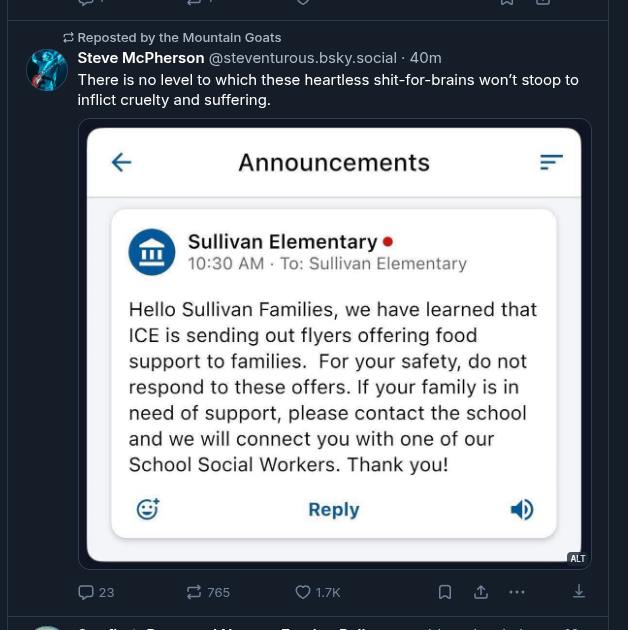The width and height of the screenshot is (628, 630).
Task: Bookmark Steve McPherson's post
Action: [445, 592]
